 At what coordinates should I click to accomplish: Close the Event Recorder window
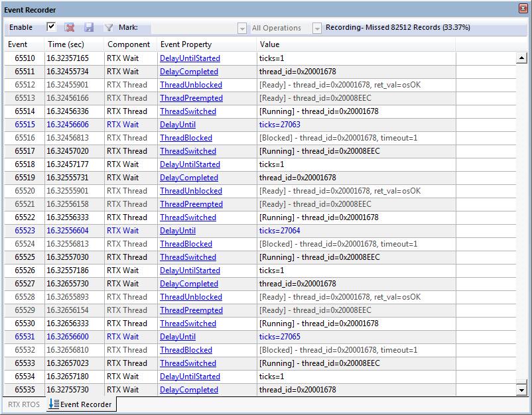[523, 9]
